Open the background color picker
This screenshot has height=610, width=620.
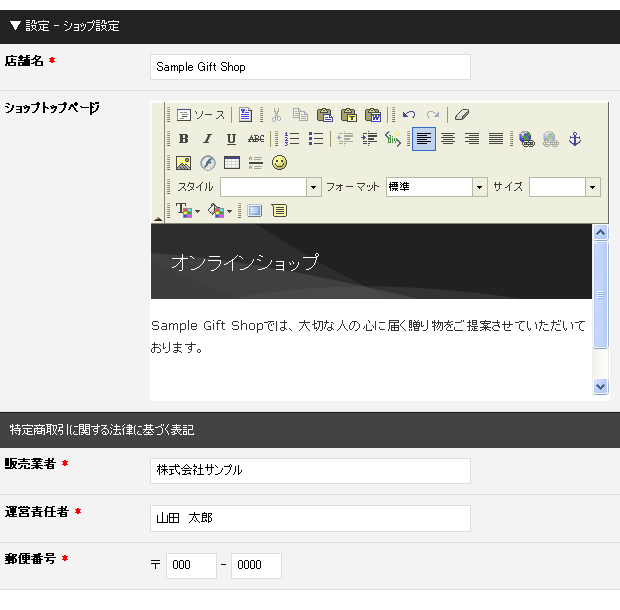click(220, 210)
